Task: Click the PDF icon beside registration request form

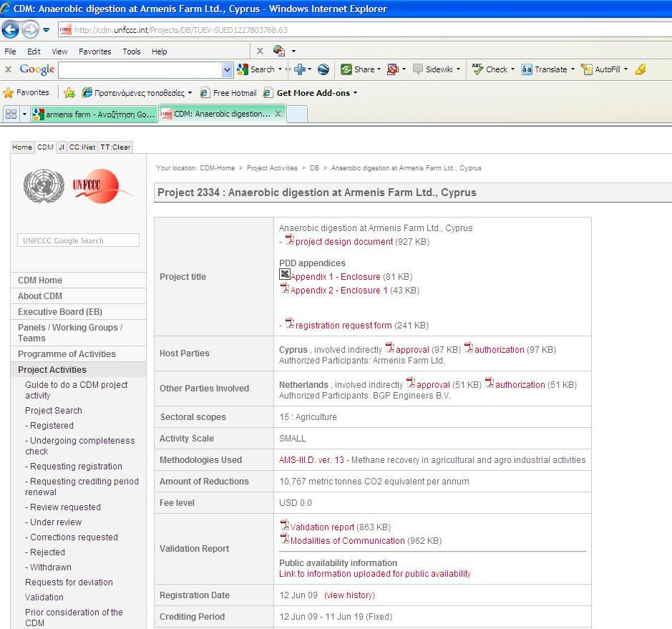Action: point(290,323)
